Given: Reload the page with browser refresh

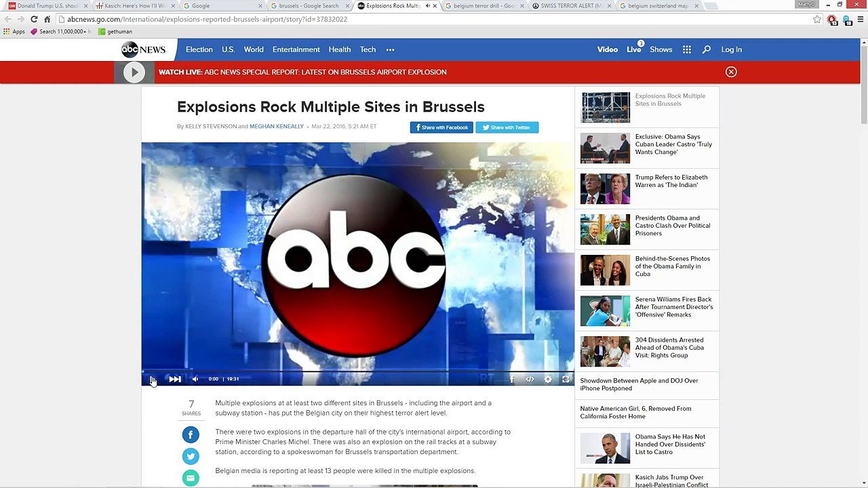Looking at the screenshot, I should [34, 19].
